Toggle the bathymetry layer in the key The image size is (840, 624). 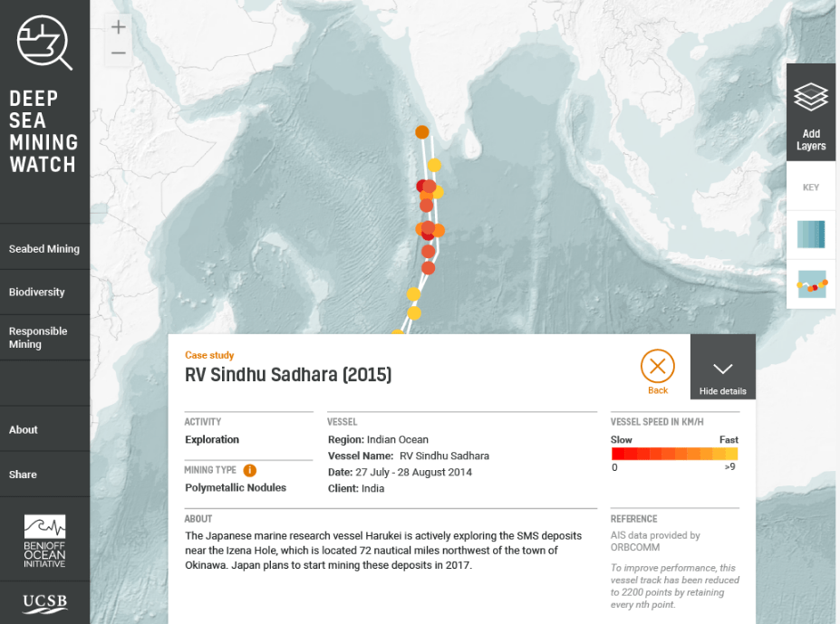[811, 235]
